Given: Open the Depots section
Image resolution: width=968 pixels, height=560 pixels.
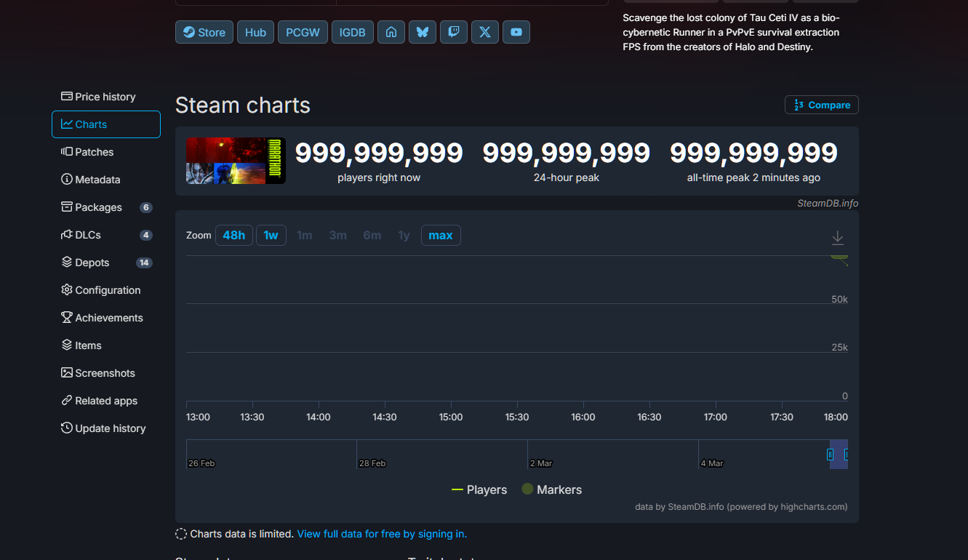Looking at the screenshot, I should click(106, 263).
